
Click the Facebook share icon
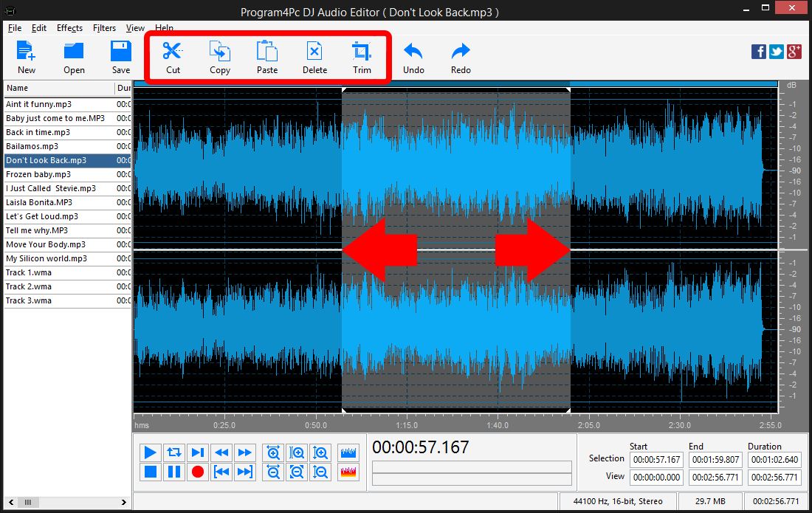pos(759,52)
